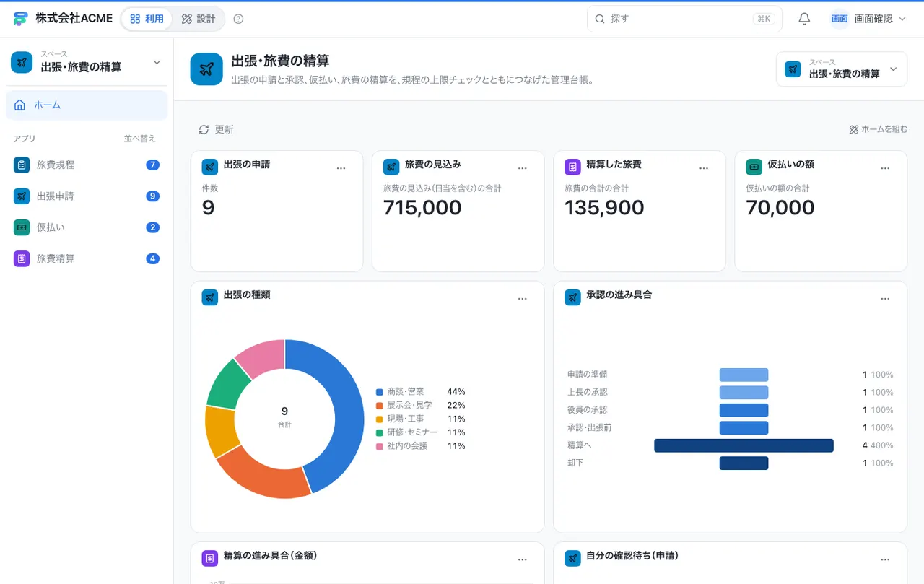
Task: Open more options on 精算した旅費 card
Action: click(x=704, y=168)
